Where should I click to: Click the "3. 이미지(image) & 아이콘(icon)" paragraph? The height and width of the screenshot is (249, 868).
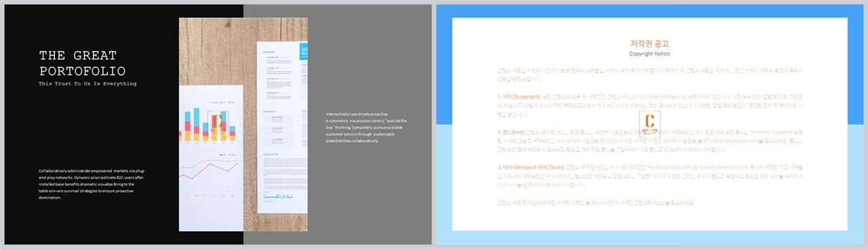650,176
